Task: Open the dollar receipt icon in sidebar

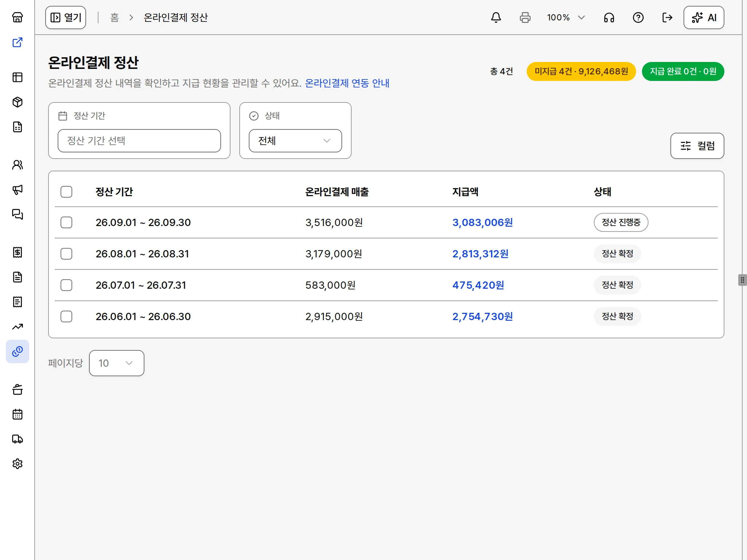Action: click(x=18, y=252)
